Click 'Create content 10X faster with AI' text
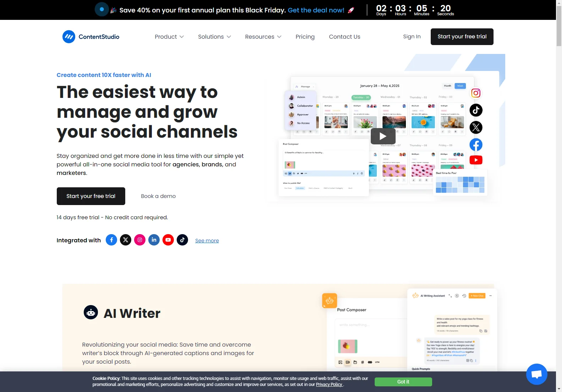Image resolution: width=562 pixels, height=392 pixels. coord(104,75)
